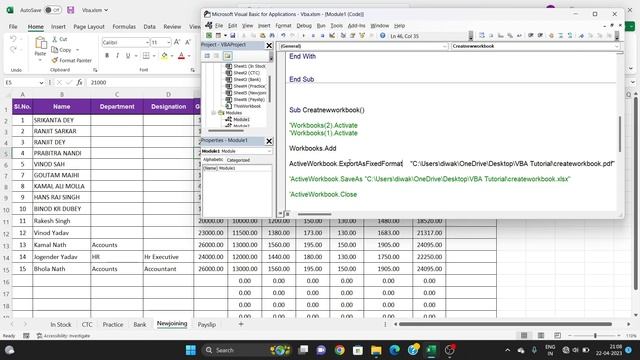Open Microsoft Edge from the taskbar

(x=394, y=350)
